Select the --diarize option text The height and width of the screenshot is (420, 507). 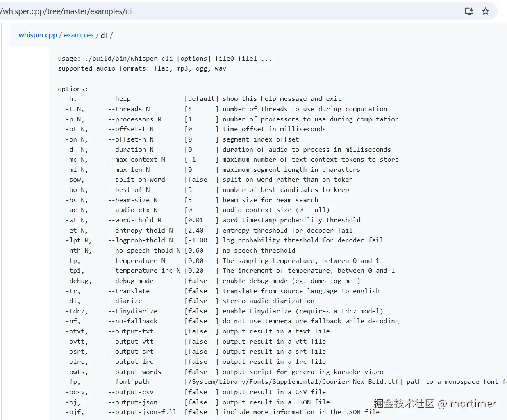pos(125,301)
